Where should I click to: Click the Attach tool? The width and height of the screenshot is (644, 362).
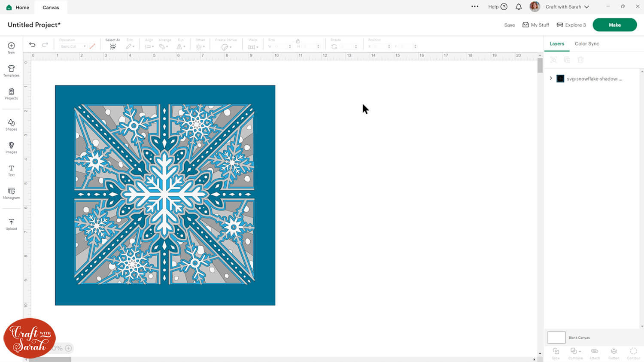click(x=595, y=353)
